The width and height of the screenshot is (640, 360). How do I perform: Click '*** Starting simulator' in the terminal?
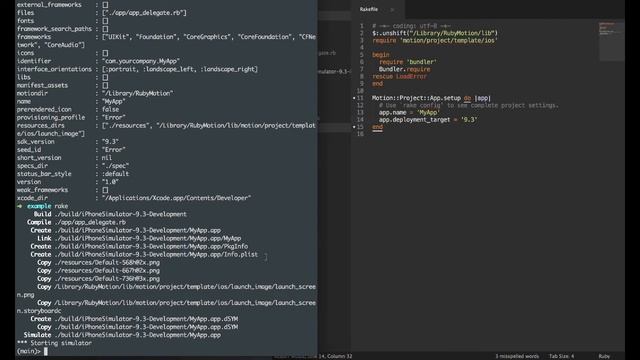(54, 343)
